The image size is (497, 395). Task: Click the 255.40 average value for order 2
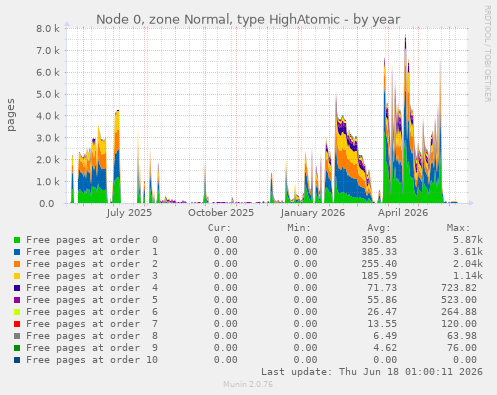point(379,264)
